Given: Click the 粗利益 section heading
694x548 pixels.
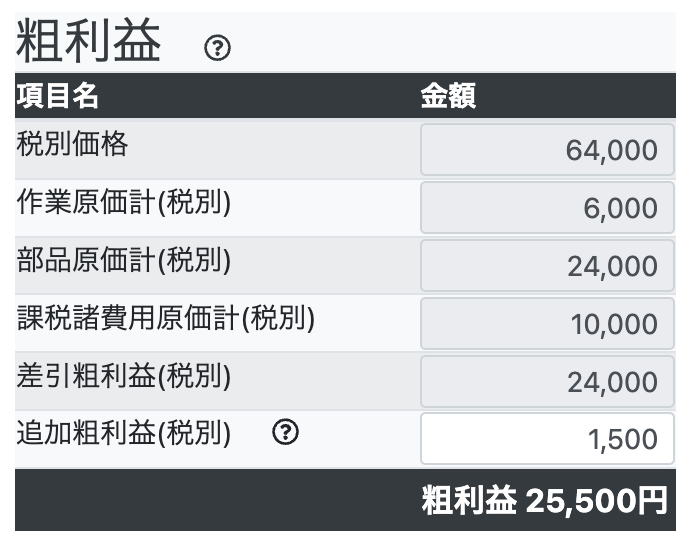Looking at the screenshot, I should click(88, 41).
